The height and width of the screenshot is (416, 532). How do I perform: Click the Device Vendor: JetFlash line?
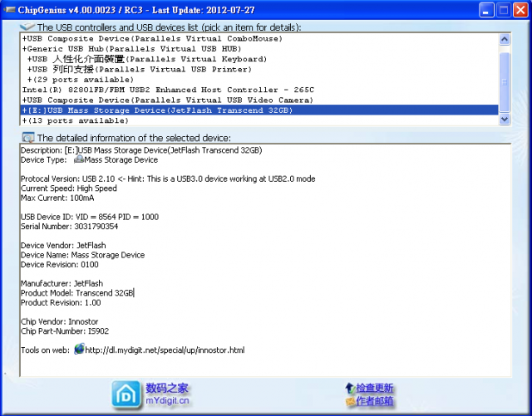click(x=63, y=245)
